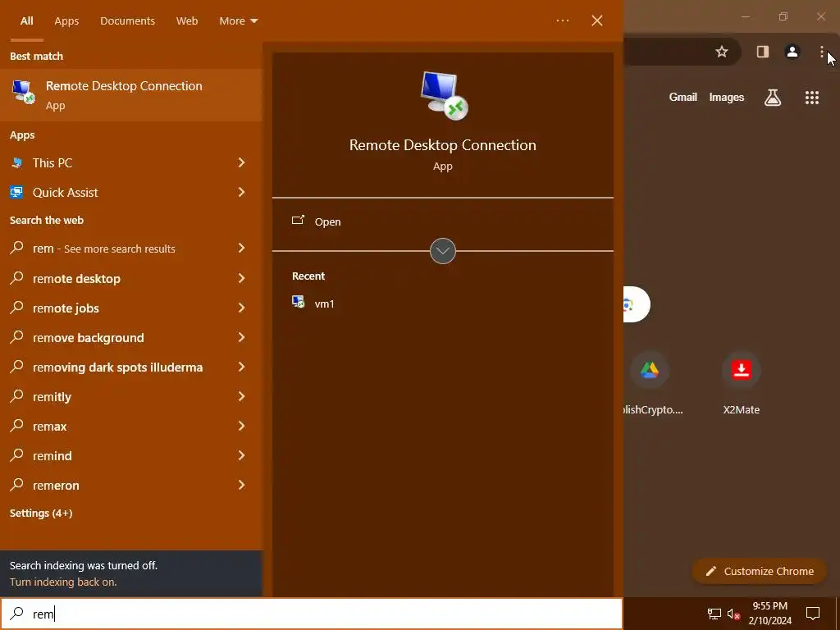Viewport: 840px width, 630px height.
Task: Click the bookmark star icon in Chrome
Action: click(x=722, y=52)
